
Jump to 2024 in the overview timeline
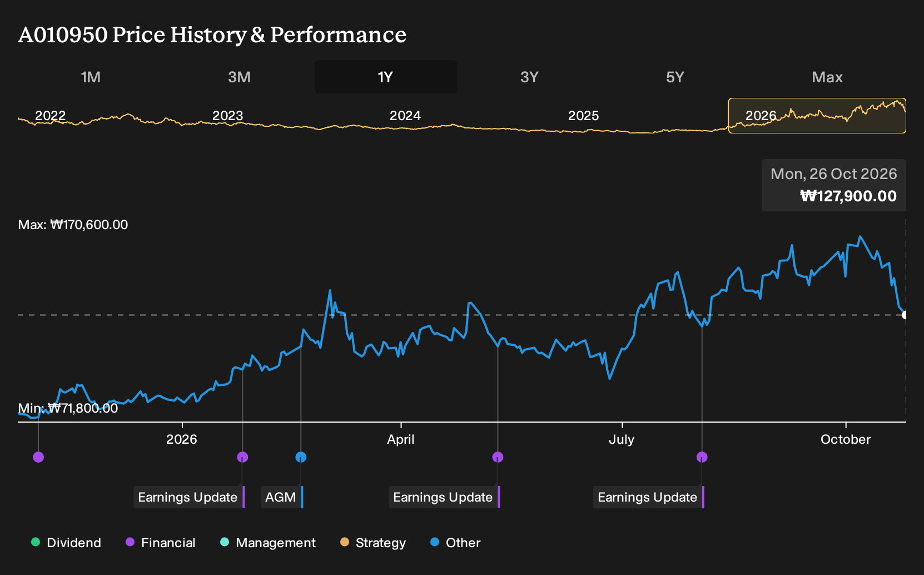pyautogui.click(x=405, y=116)
